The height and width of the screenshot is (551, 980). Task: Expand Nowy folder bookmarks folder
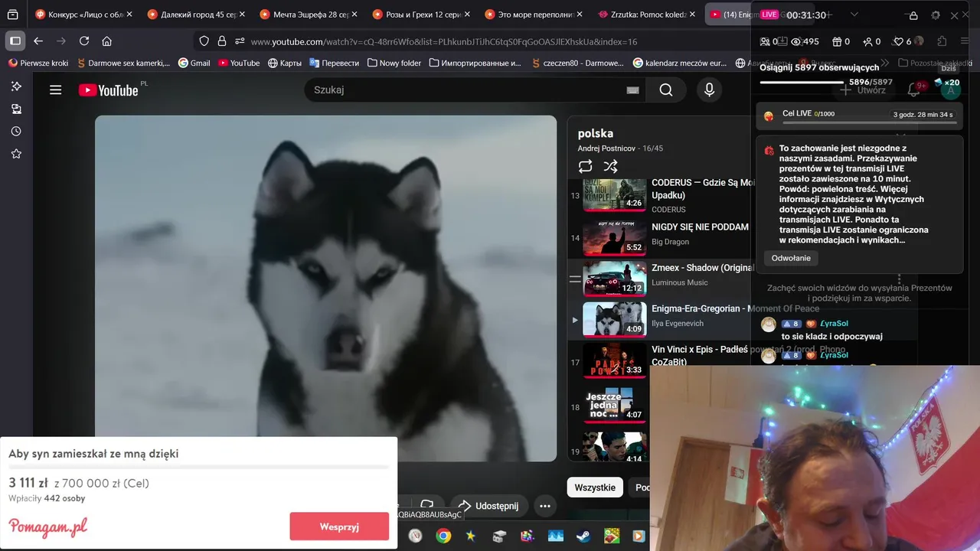point(394,63)
